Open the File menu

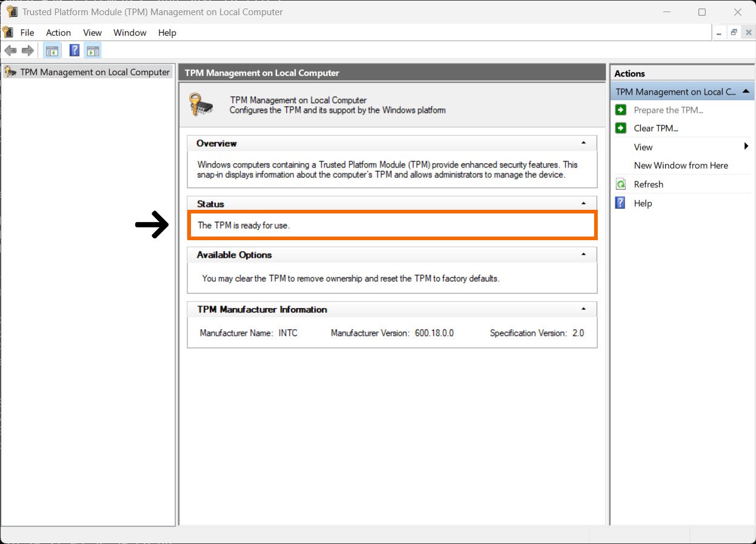(x=27, y=33)
